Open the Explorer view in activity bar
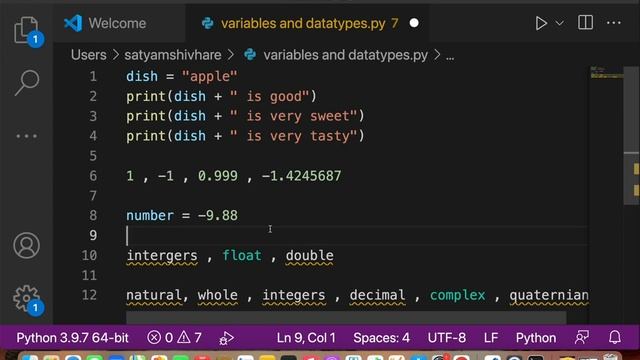The width and height of the screenshot is (640, 360). point(26,29)
